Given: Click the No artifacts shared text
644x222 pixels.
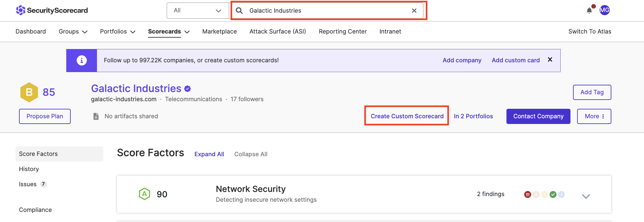Looking at the screenshot, I should (x=131, y=116).
